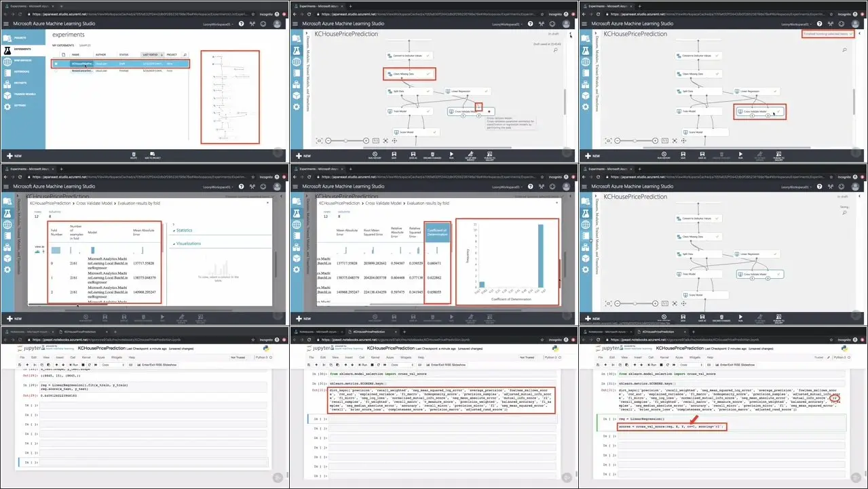Click SET UP WEB SERVICE in the screenshot showing the Cross Validate tooltip

(470, 156)
